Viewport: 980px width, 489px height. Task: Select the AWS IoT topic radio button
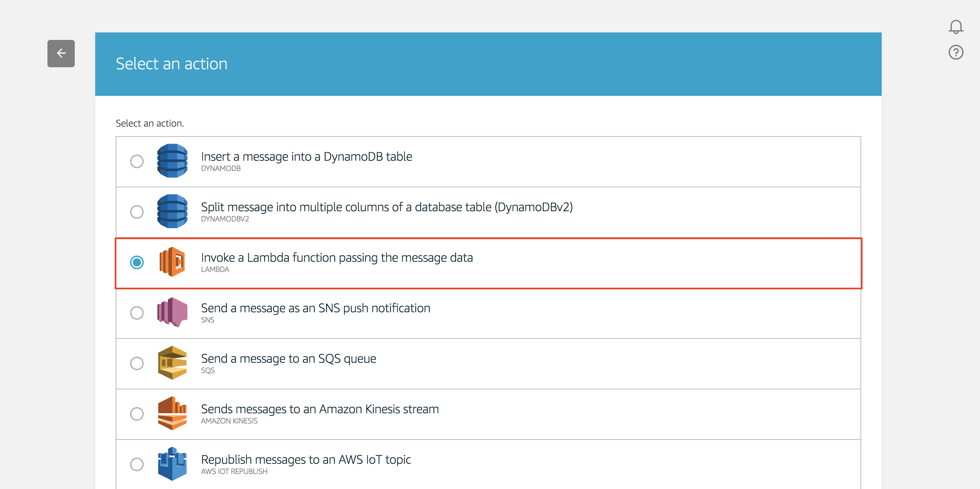coord(137,464)
